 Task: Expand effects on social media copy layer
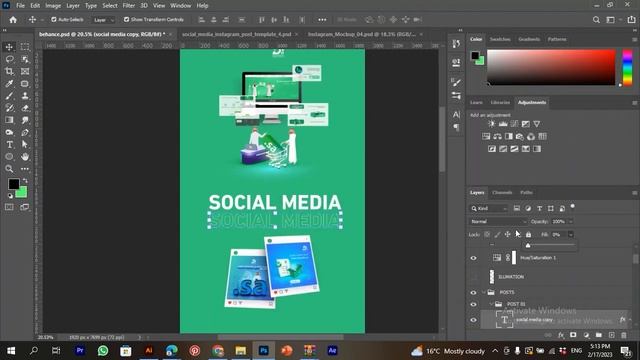coord(630,320)
